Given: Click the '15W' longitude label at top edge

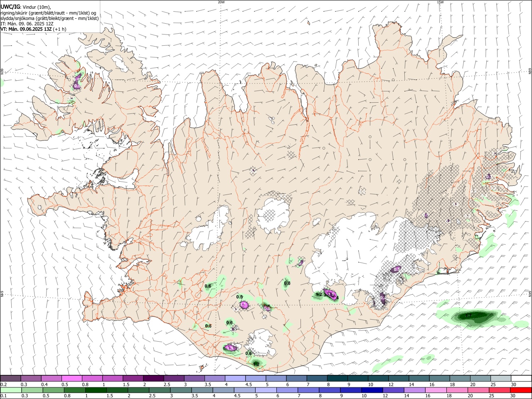Looking at the screenshot, I should pos(440,2).
